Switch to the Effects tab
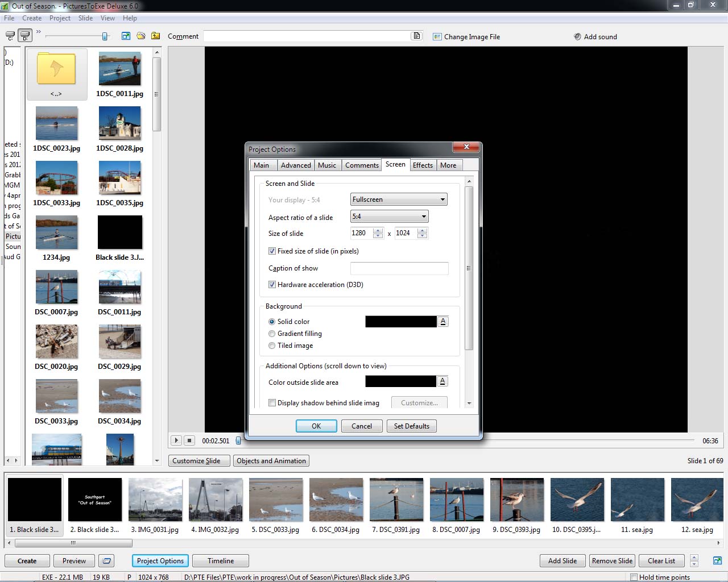The image size is (728, 582). (x=423, y=165)
